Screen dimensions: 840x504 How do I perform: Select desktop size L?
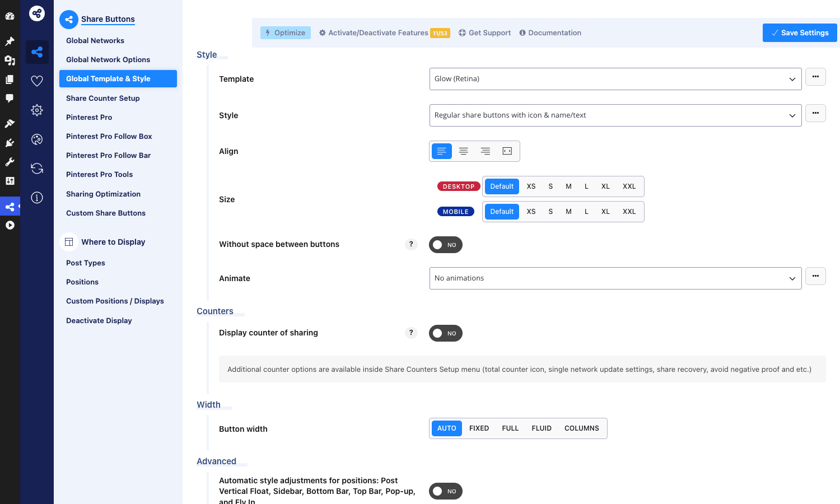tap(586, 186)
